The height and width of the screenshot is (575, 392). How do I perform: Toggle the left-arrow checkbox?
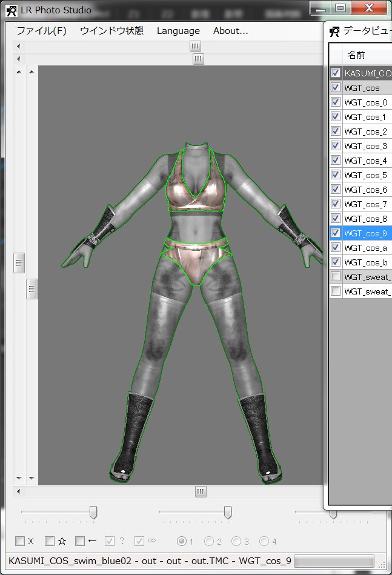pyautogui.click(x=79, y=541)
